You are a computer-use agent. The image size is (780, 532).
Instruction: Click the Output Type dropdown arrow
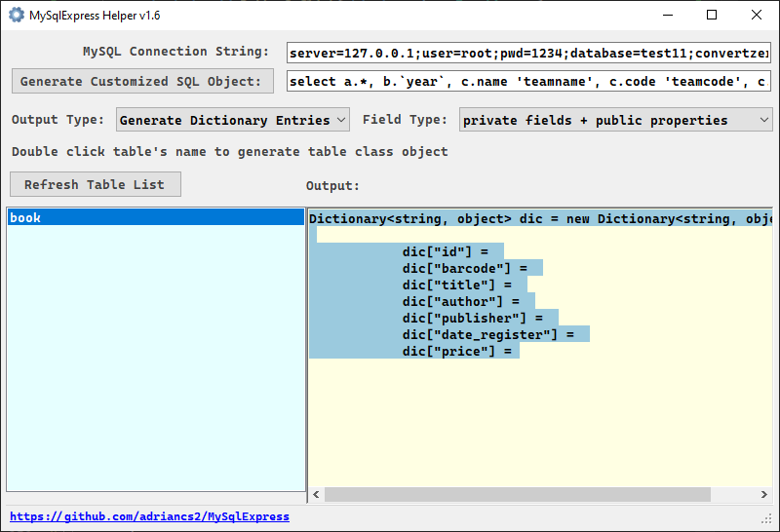pyautogui.click(x=341, y=120)
